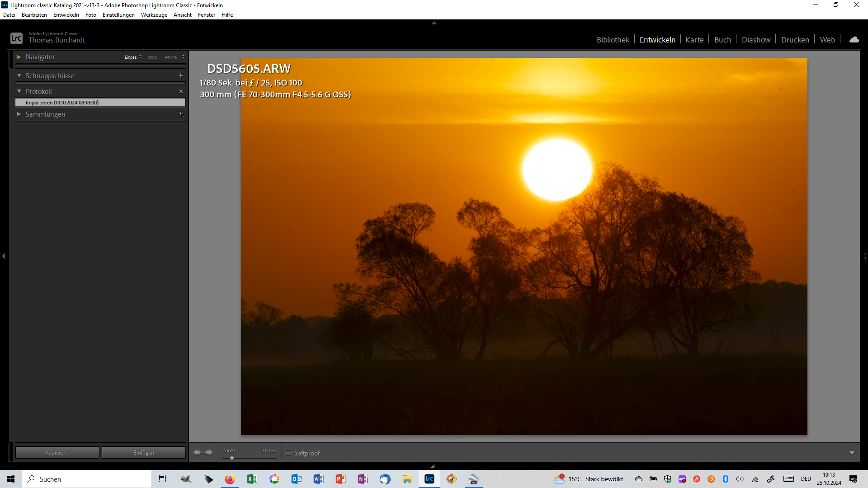Open cloud sync status icon
Screen dimensions: 868x488
[x=854, y=40]
